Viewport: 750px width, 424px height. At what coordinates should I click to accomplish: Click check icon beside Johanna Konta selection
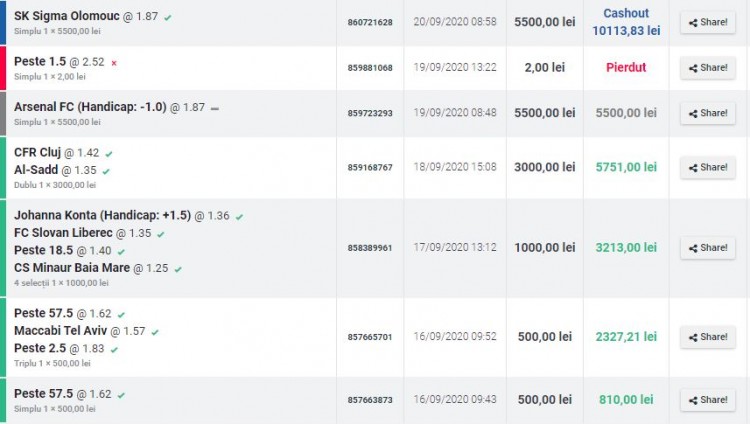pos(240,216)
